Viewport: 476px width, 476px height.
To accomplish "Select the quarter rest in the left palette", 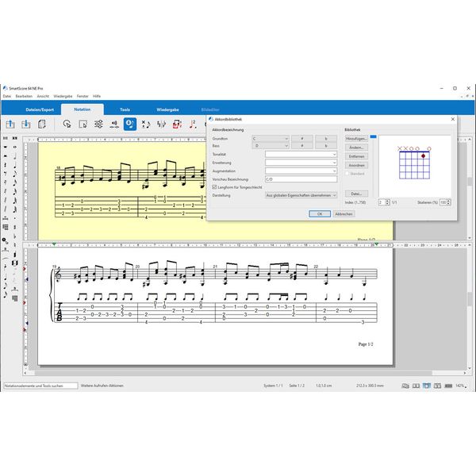I will coord(6,165).
